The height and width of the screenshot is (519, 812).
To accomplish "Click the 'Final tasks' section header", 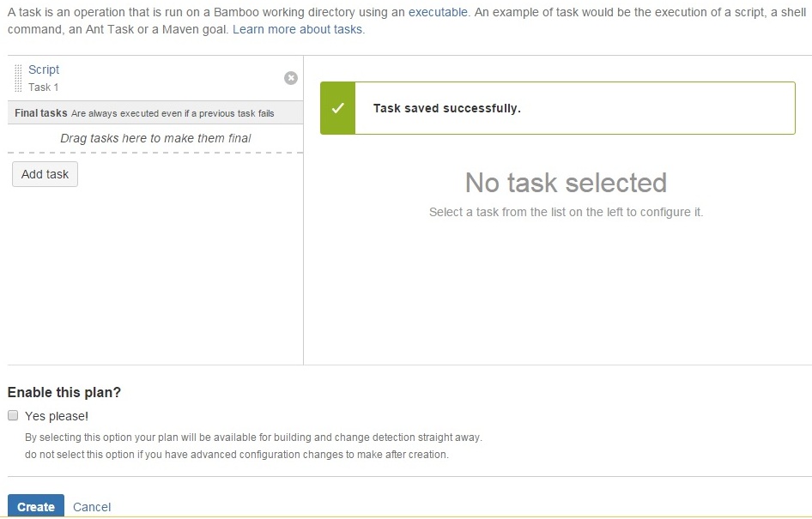I will click(41, 112).
